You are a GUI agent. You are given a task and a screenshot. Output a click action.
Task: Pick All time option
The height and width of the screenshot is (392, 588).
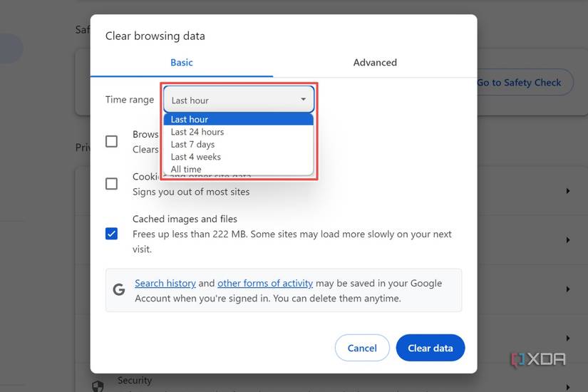(239, 169)
